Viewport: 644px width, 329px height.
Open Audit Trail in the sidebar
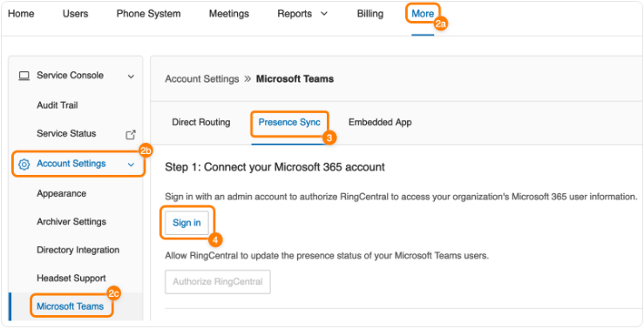(58, 105)
